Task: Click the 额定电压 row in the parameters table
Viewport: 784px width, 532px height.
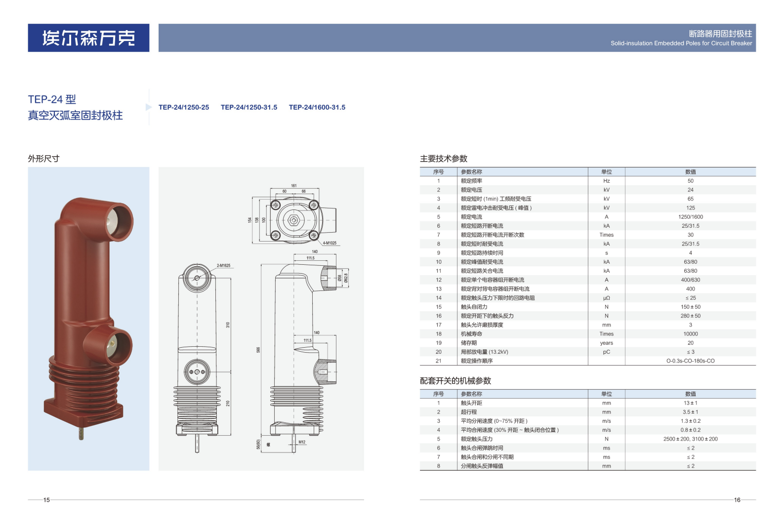Action: [471, 190]
